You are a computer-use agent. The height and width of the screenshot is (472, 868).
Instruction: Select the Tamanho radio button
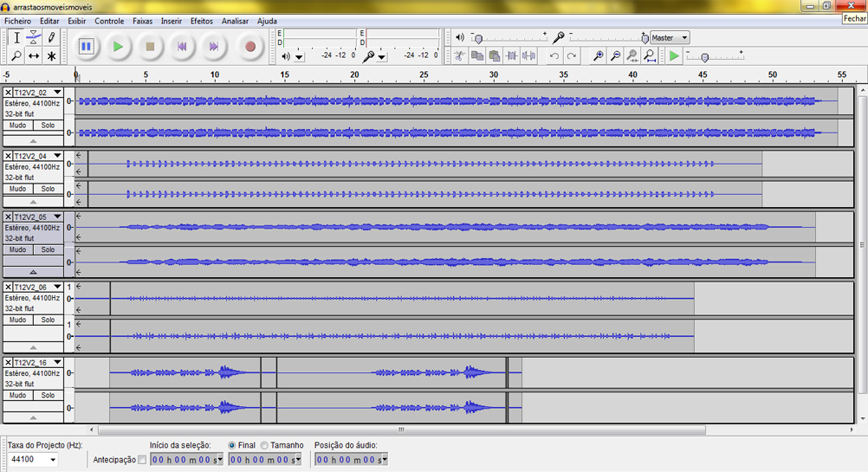tap(264, 445)
